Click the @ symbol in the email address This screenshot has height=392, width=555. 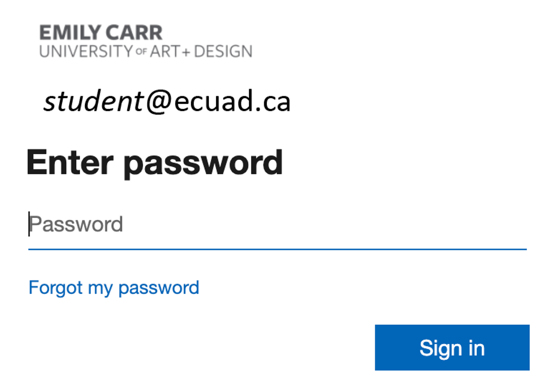tap(159, 101)
